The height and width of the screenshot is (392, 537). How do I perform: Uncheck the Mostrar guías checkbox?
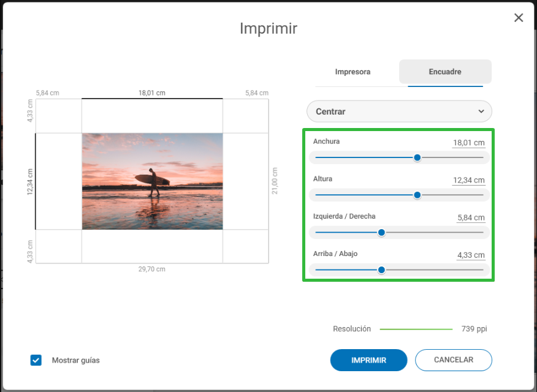[x=36, y=360]
